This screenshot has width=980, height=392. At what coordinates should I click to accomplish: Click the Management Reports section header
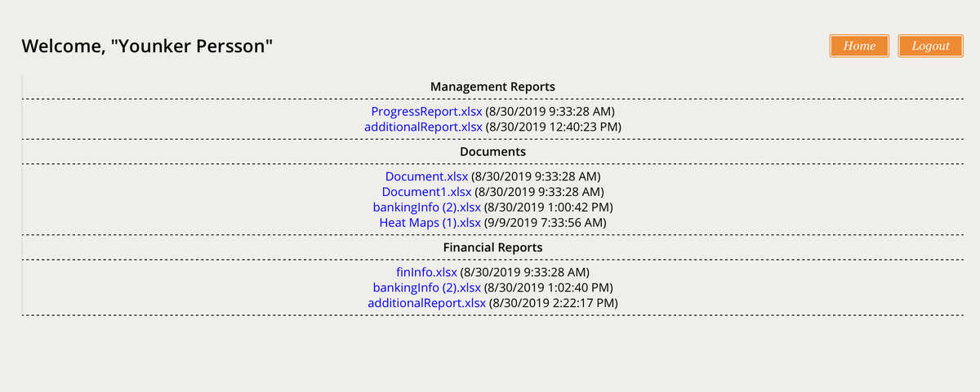coord(492,87)
